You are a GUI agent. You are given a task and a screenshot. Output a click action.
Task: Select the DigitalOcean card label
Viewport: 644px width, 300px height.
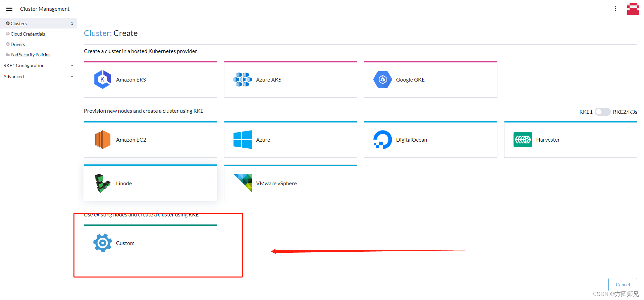(411, 140)
